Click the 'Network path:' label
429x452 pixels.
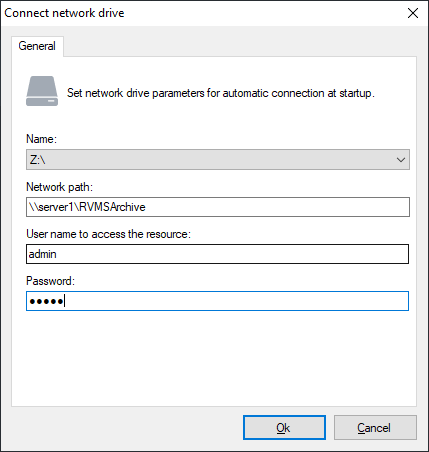point(59,187)
